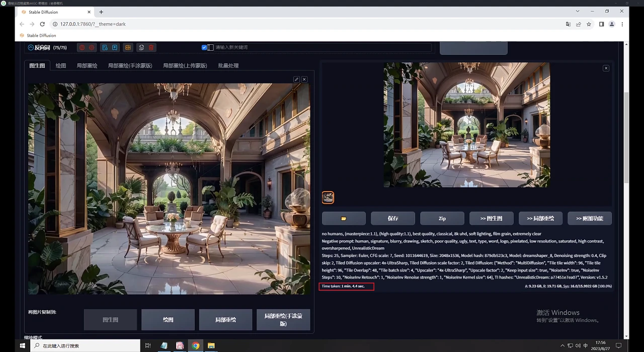Open the 局部重绘(手涂蒙版) tab

point(130,65)
